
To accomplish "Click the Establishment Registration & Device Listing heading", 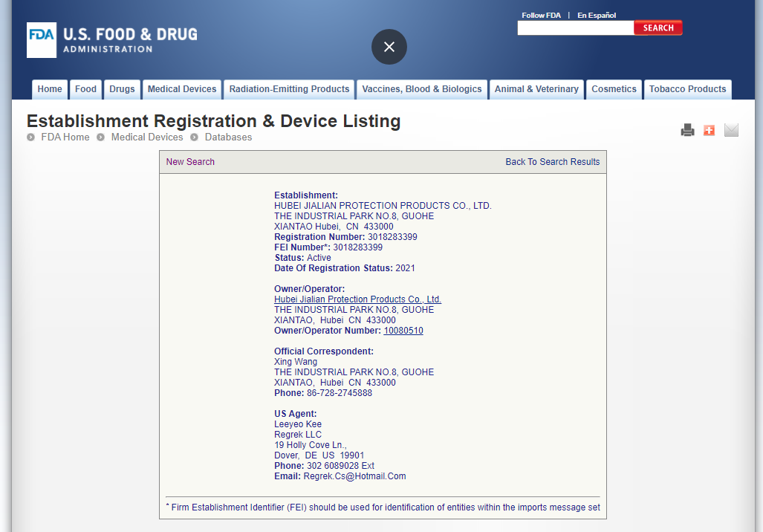I will coord(214,120).
